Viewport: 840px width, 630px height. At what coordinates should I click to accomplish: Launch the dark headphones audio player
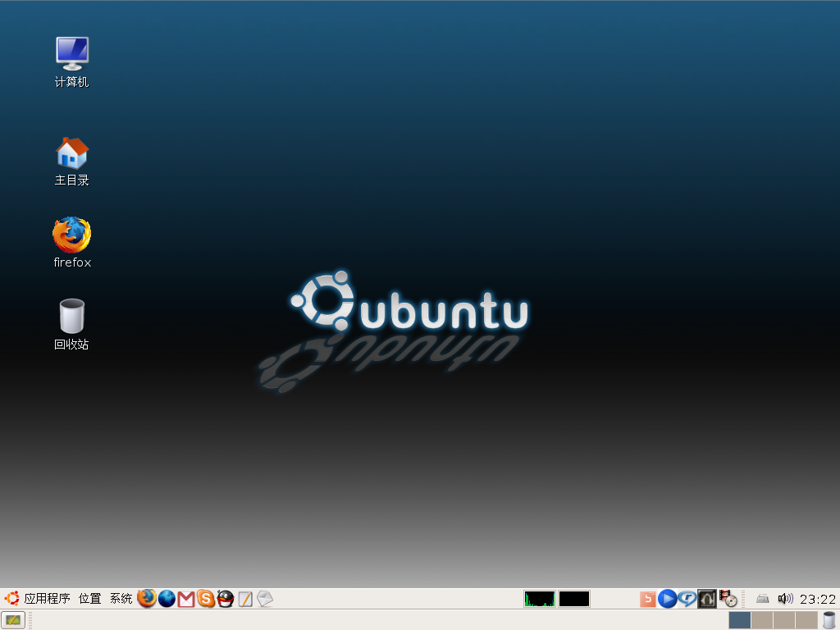[706, 599]
